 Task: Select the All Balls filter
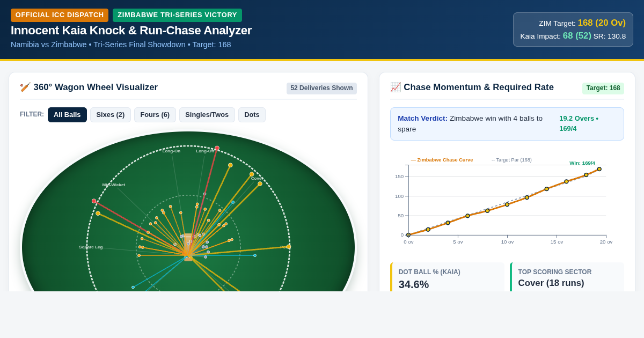pyautogui.click(x=67, y=115)
